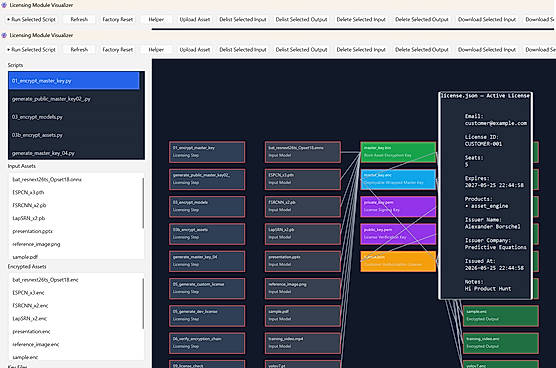Screen dimensions: 556x368
Task: Select presentation.pptx in Input Assets list
Action: (75, 231)
